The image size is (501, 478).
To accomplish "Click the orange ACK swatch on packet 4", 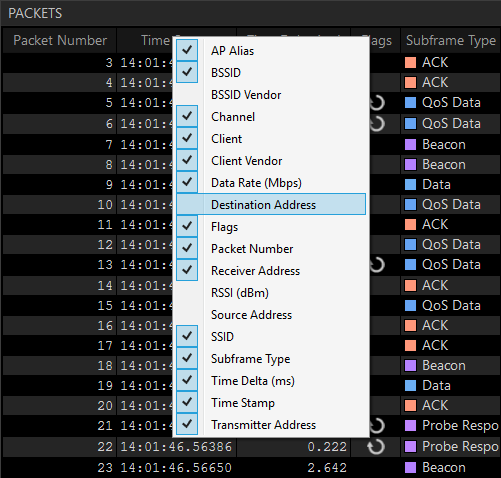I will (410, 83).
